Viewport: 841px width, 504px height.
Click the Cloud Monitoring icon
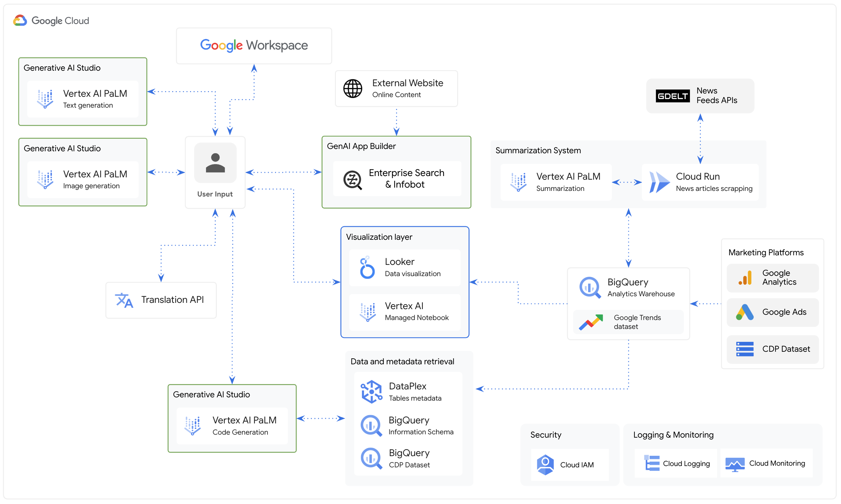click(735, 464)
